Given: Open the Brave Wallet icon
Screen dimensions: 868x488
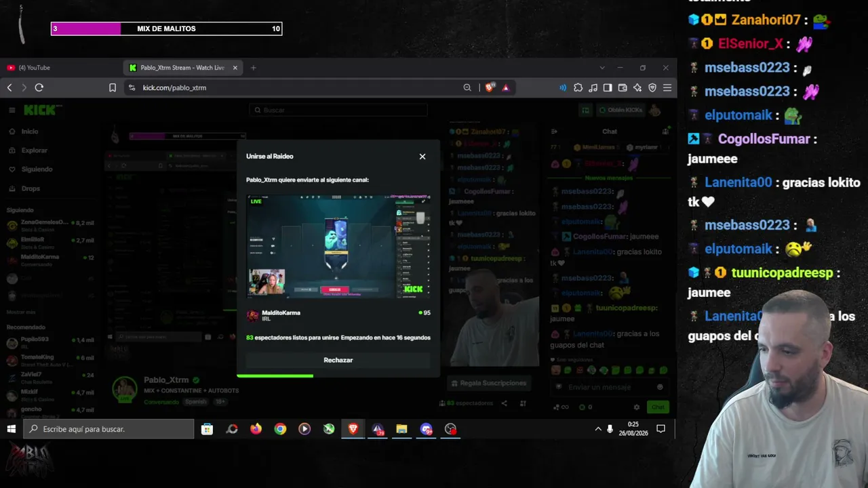Looking at the screenshot, I should pyautogui.click(x=623, y=87).
